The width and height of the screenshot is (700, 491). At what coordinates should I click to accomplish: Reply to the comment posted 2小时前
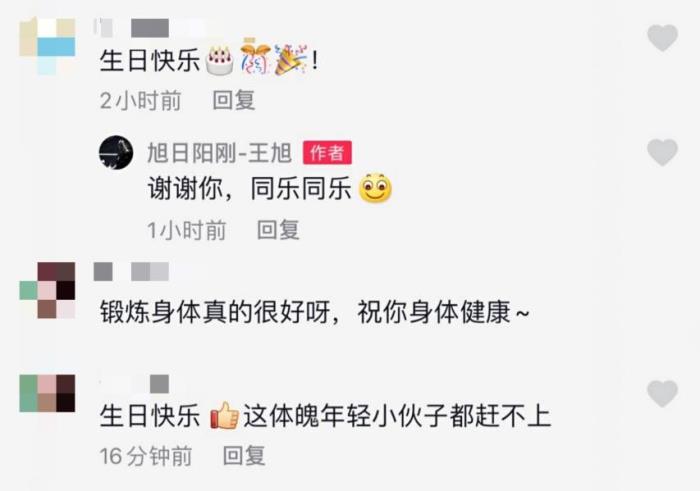pyautogui.click(x=233, y=100)
